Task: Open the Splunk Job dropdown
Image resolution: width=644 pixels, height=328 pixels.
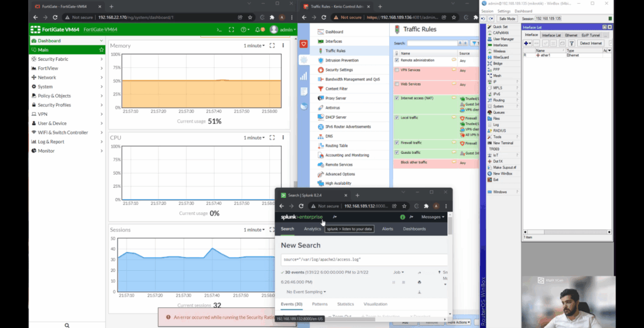Action: tap(398, 272)
